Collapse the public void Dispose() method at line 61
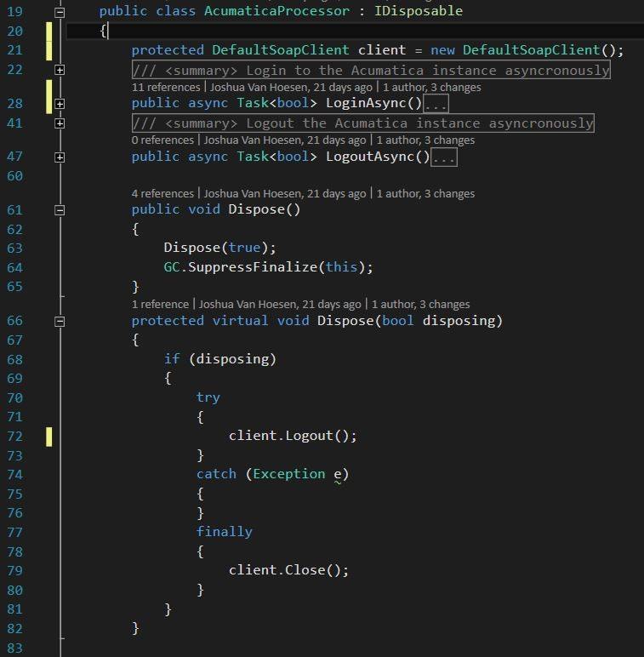 click(x=60, y=210)
